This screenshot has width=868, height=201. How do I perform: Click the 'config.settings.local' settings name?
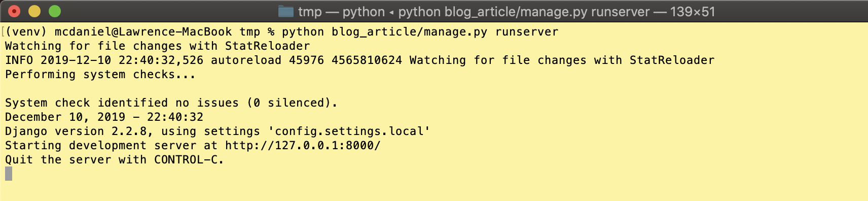pyautogui.click(x=349, y=131)
